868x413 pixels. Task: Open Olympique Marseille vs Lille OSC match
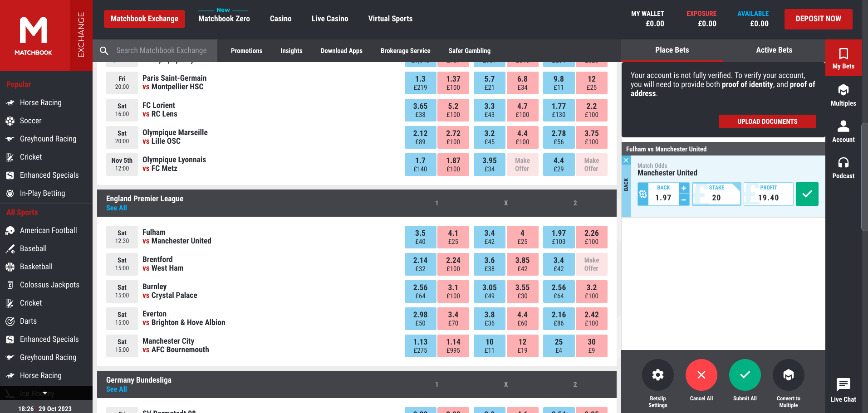click(175, 137)
